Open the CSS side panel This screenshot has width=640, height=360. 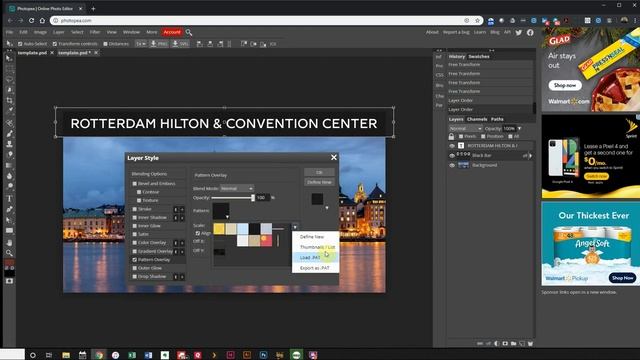click(x=439, y=75)
